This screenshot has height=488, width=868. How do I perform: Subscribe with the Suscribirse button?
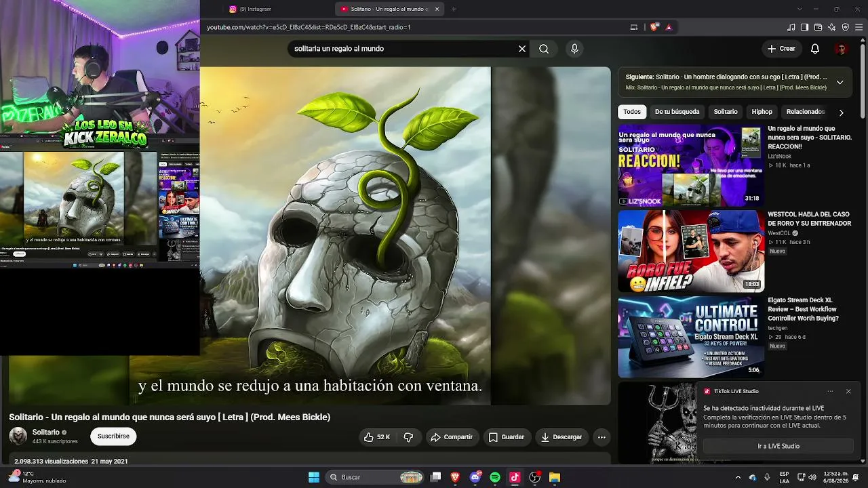[113, 436]
